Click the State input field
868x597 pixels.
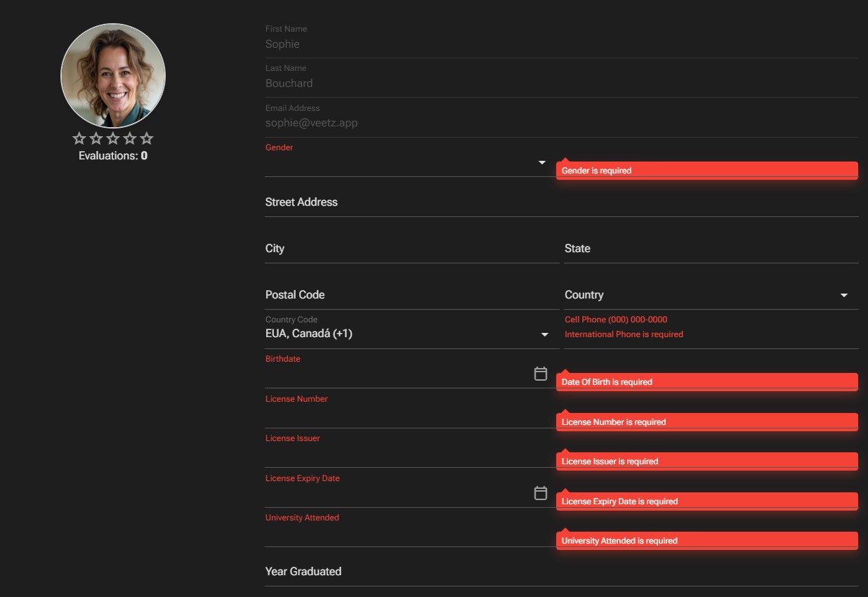(x=711, y=249)
